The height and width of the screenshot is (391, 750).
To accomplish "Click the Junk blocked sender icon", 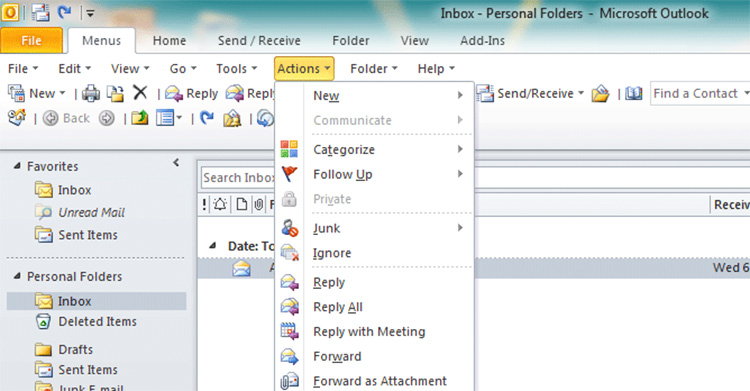I will (x=289, y=228).
